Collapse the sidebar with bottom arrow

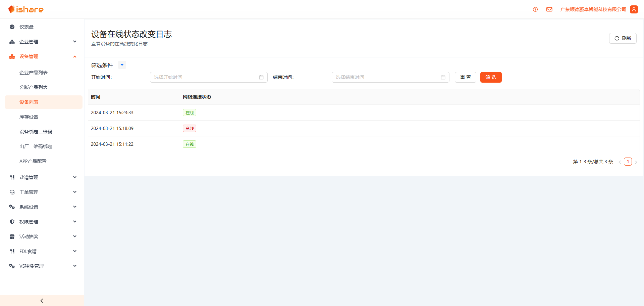tap(42, 301)
